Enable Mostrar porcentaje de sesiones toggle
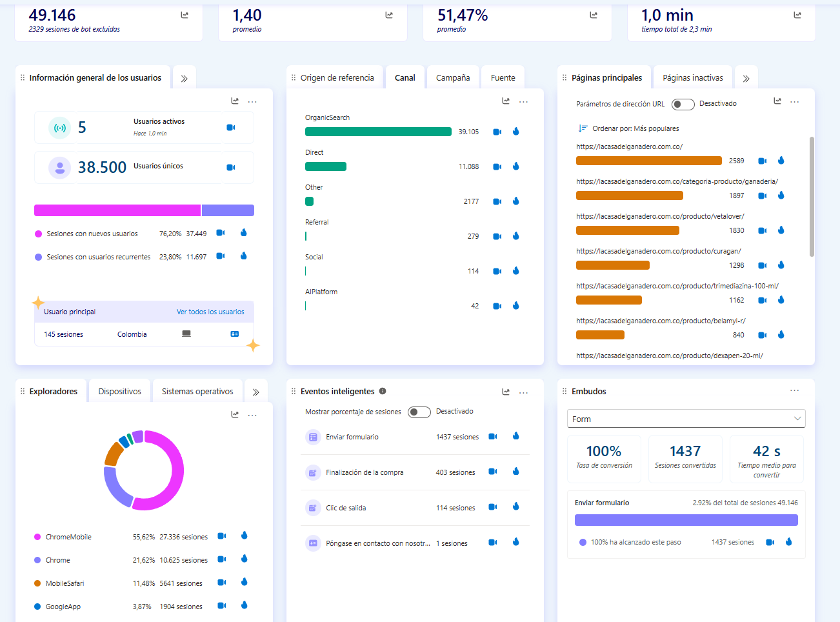 [419, 412]
